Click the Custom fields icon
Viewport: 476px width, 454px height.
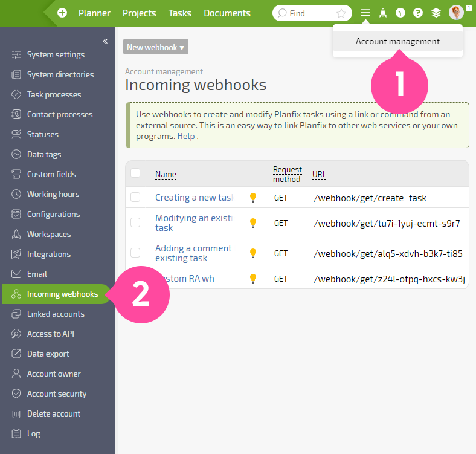16,175
